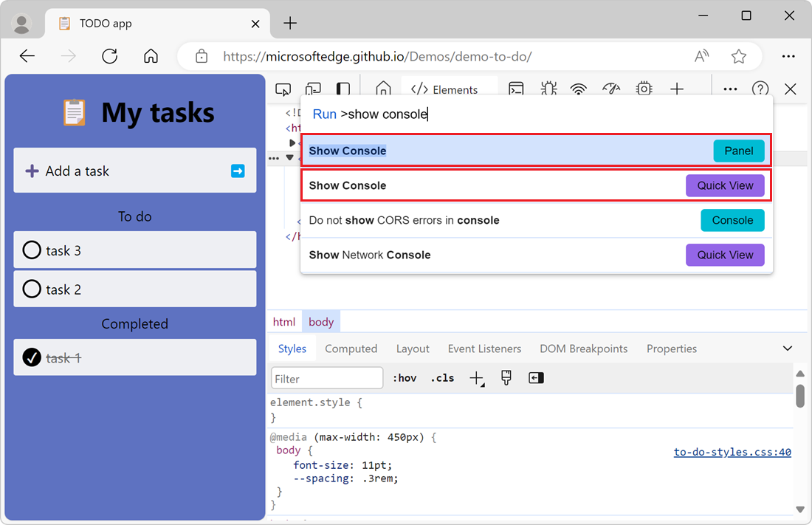Image resolution: width=812 pixels, height=525 pixels.
Task: Open the Event Listeners tab
Action: click(484, 348)
